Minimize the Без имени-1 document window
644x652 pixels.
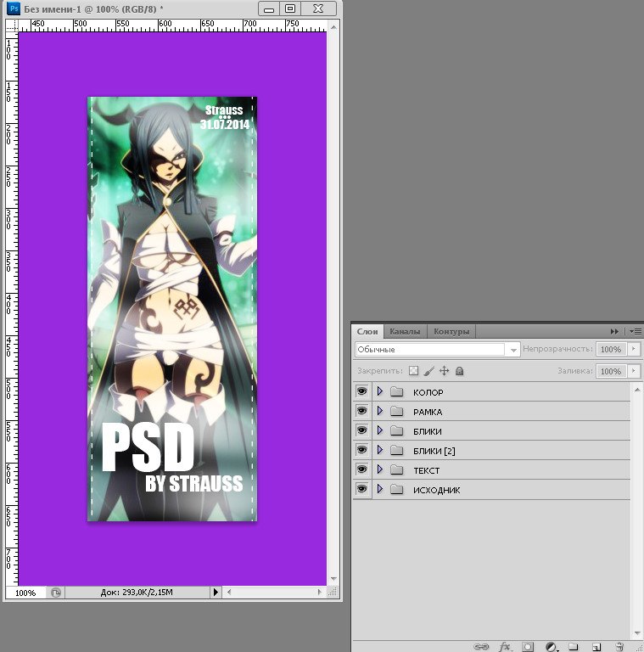[269, 8]
